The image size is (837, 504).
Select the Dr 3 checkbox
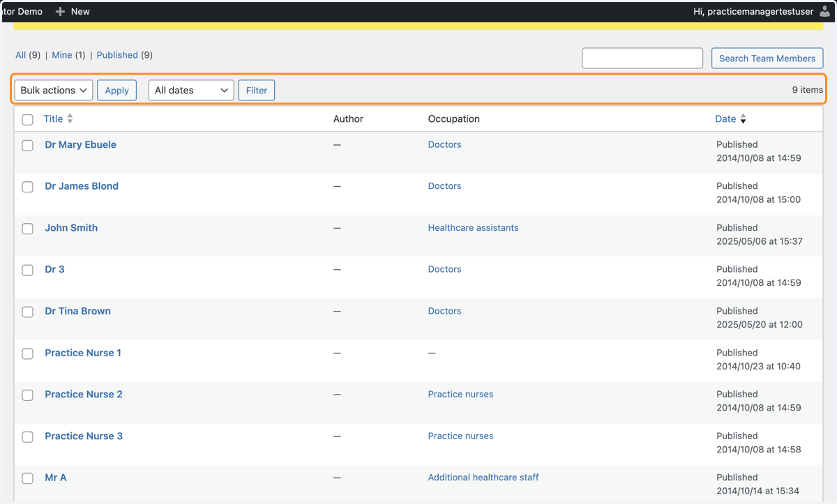[x=28, y=270]
